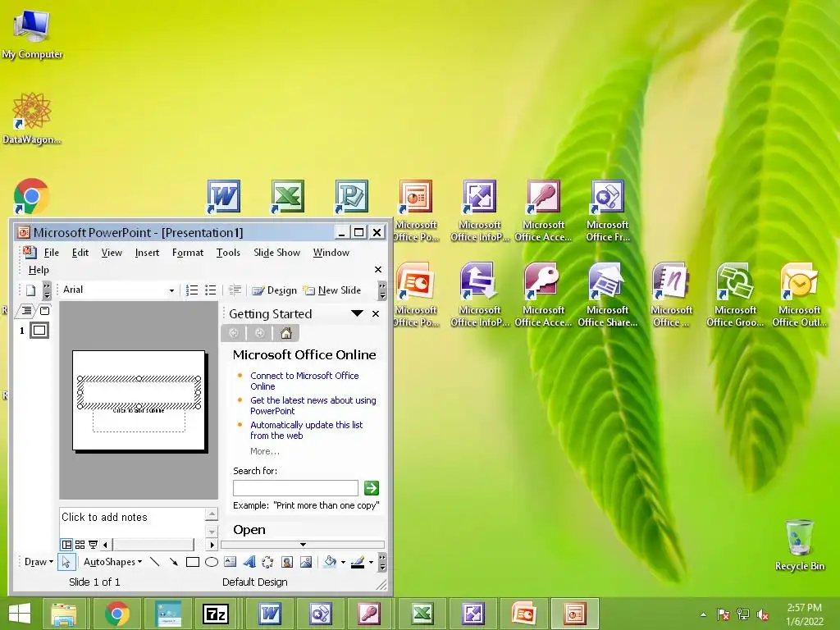This screenshot has height=630, width=840.
Task: Open the AutoShapes dropdown menu
Action: coord(112,561)
